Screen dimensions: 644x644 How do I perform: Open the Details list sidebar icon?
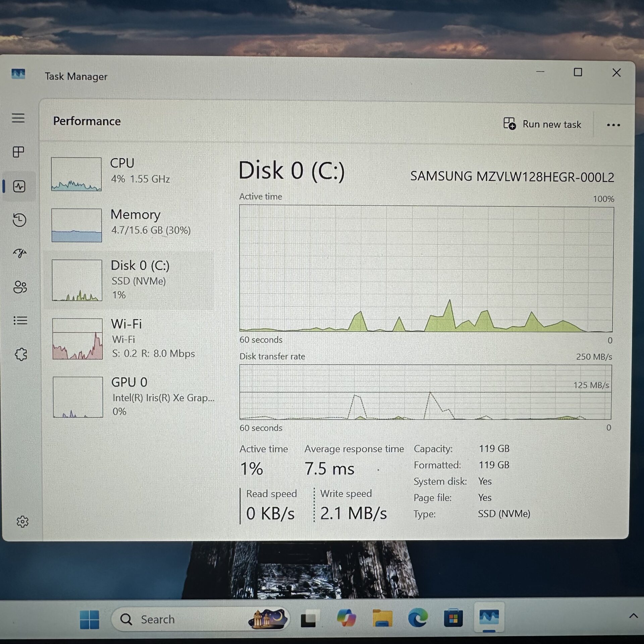coord(20,321)
